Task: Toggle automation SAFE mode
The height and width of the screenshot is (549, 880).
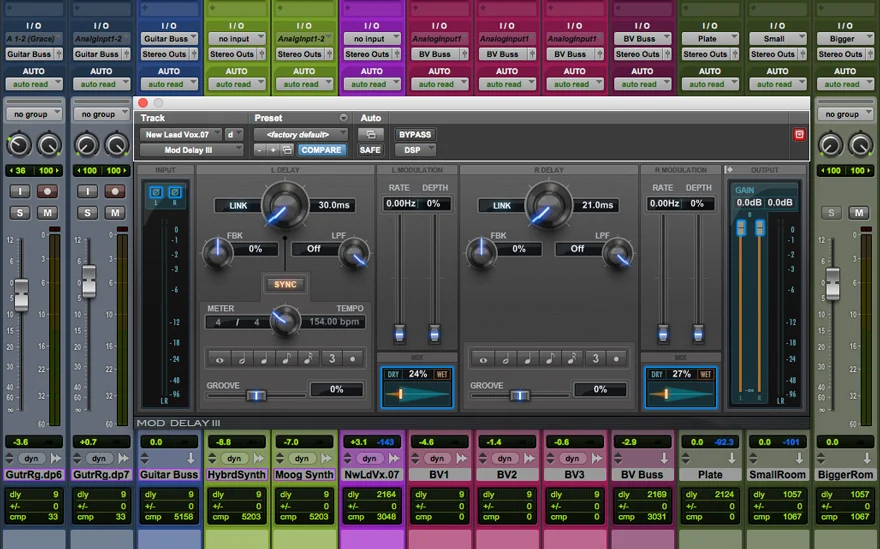Action: tap(370, 150)
